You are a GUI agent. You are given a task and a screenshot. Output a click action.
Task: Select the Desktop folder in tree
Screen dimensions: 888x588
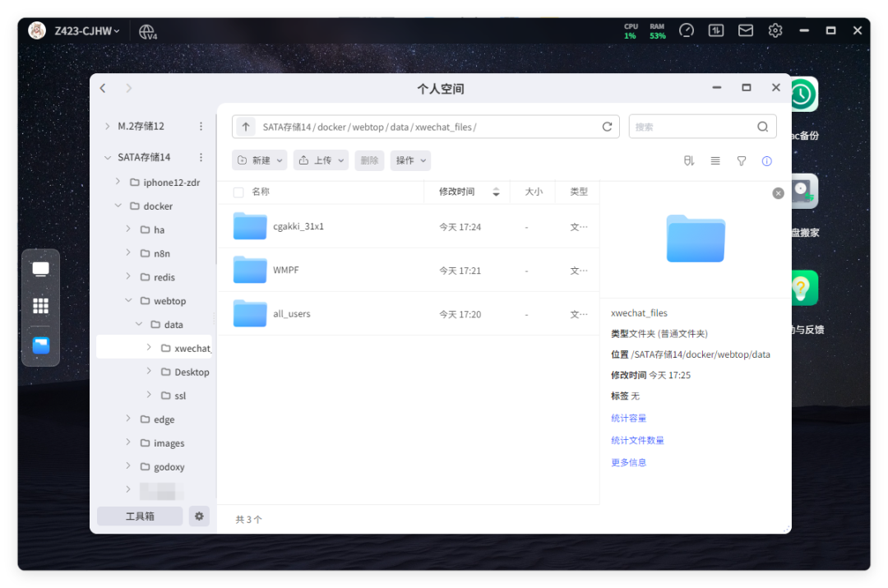(192, 373)
